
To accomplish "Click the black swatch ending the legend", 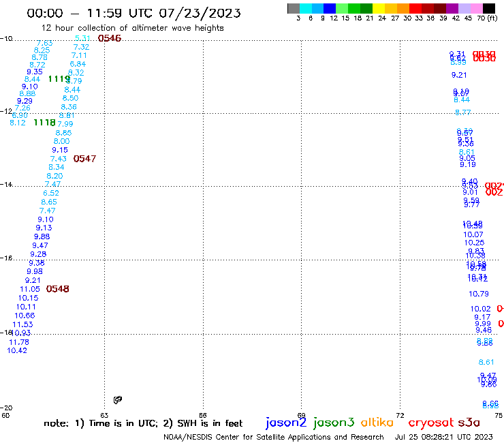I will pyautogui.click(x=488, y=8).
